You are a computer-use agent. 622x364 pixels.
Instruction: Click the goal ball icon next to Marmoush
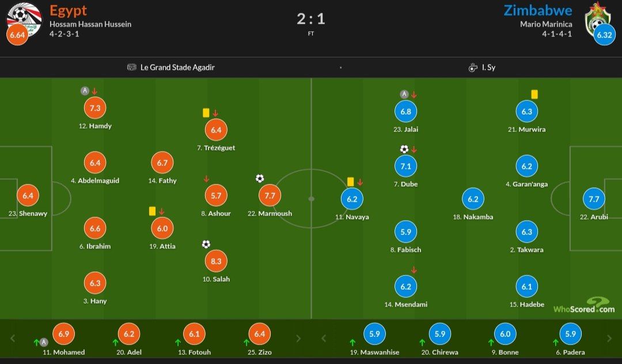[x=260, y=179]
